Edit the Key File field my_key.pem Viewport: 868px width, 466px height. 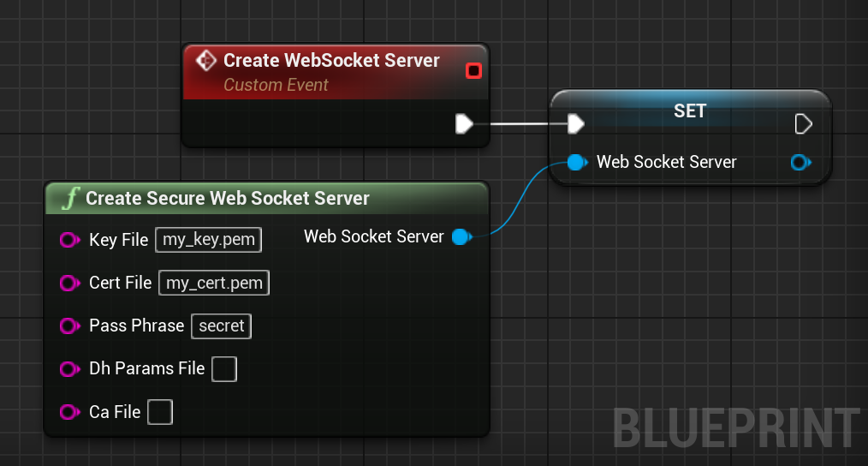[209, 239]
